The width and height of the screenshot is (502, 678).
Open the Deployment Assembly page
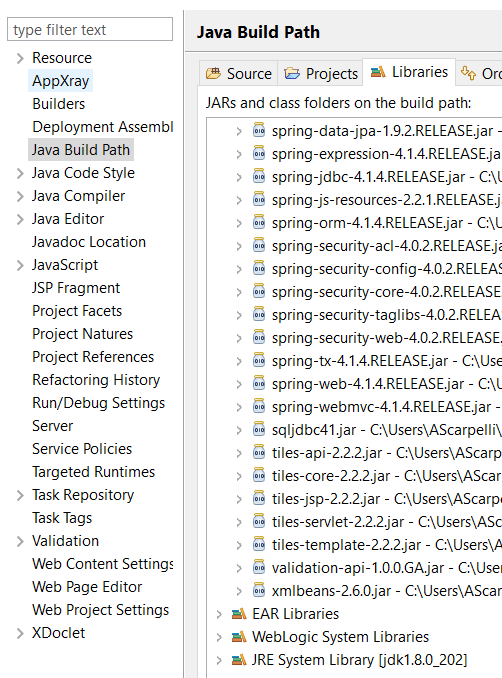[102, 127]
